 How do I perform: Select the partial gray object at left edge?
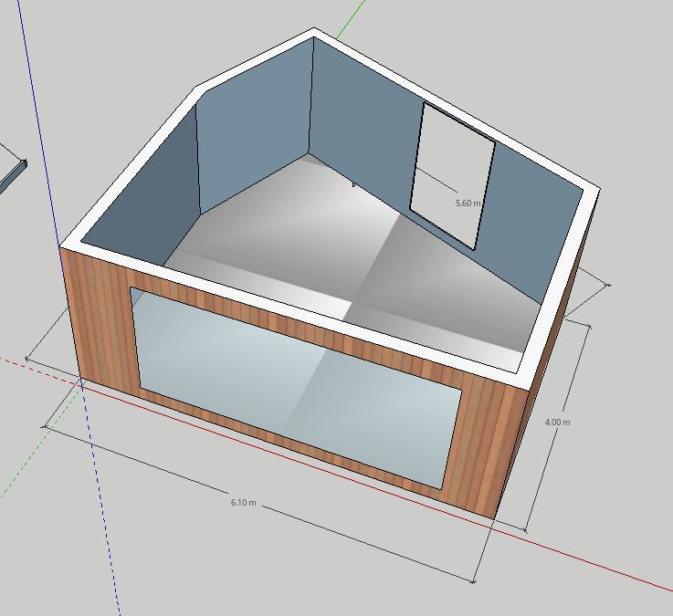(11, 173)
